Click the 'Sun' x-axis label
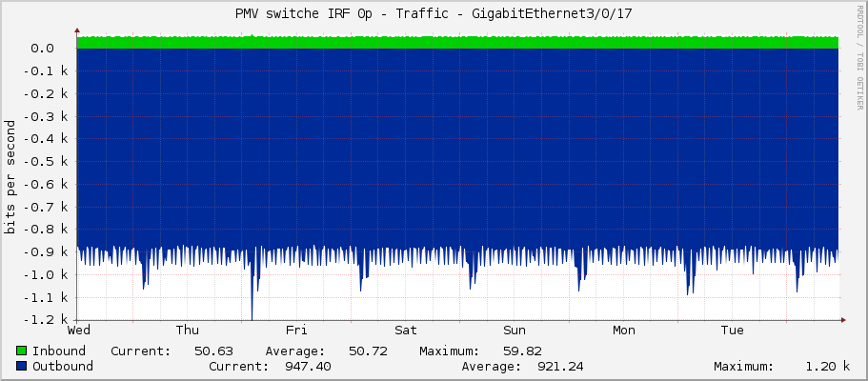Screen dimensions: 868x381 tap(515, 331)
